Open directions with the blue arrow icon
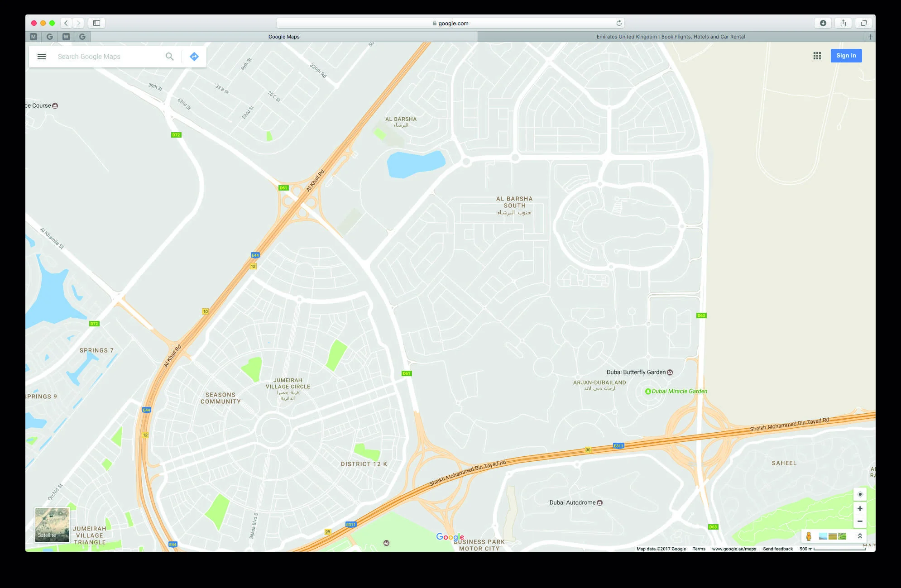 click(x=194, y=57)
